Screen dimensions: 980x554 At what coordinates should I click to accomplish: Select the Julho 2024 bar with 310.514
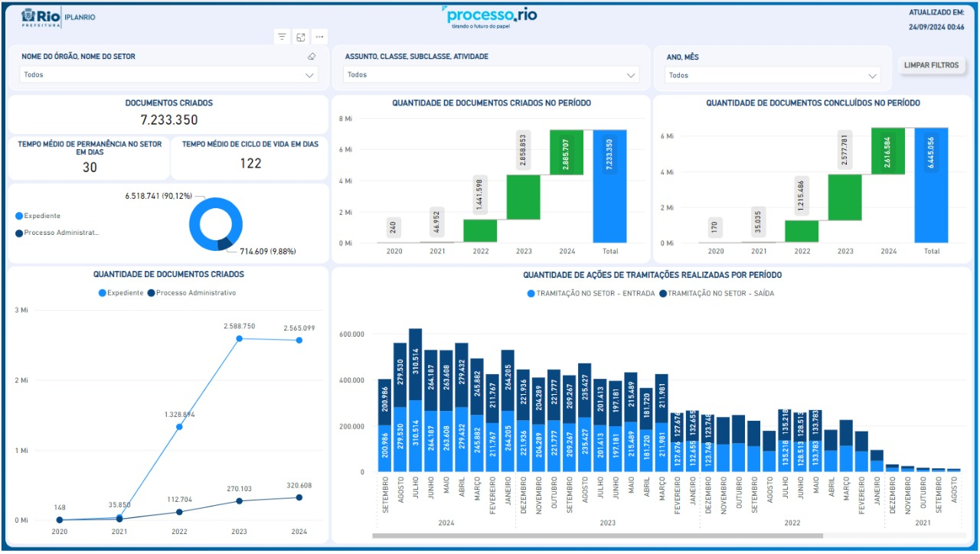tap(416, 400)
